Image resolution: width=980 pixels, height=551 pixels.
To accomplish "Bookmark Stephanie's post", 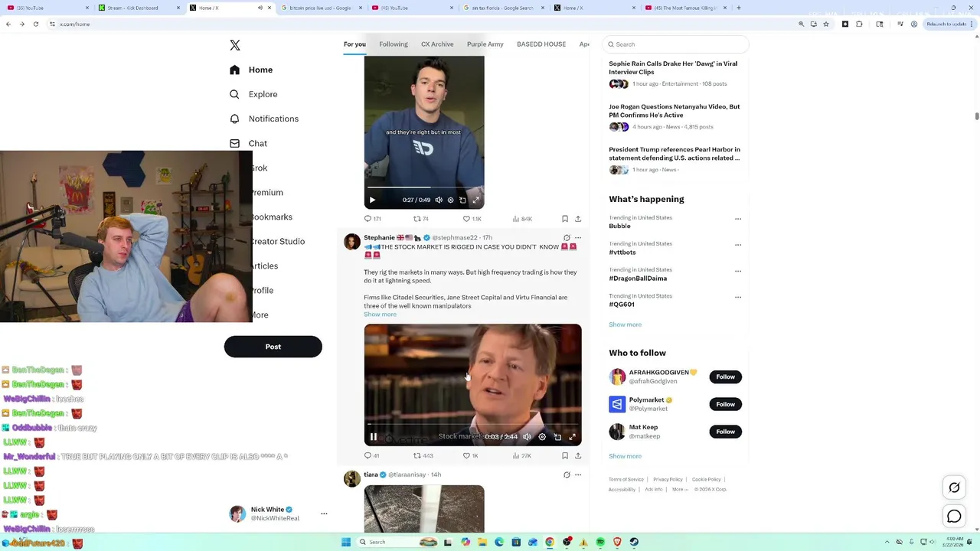I will click(565, 455).
